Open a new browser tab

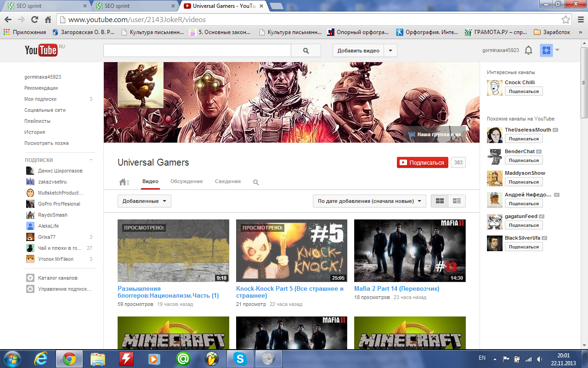(x=277, y=6)
